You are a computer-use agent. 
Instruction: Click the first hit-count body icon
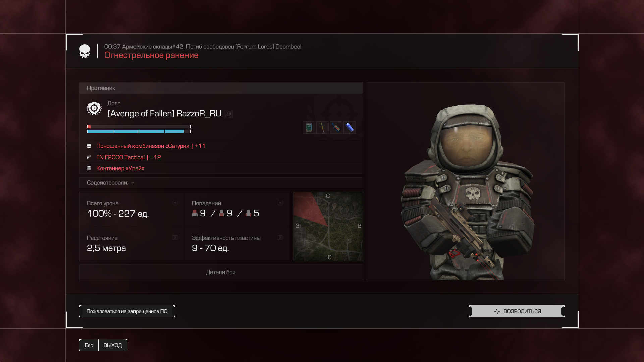click(195, 213)
